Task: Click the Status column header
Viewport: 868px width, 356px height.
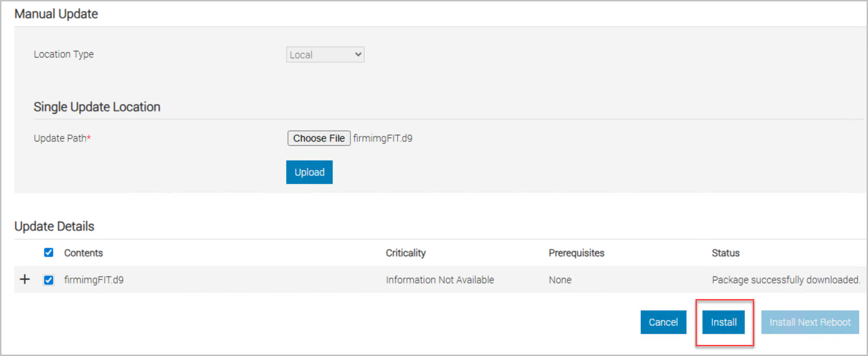Action: click(725, 253)
